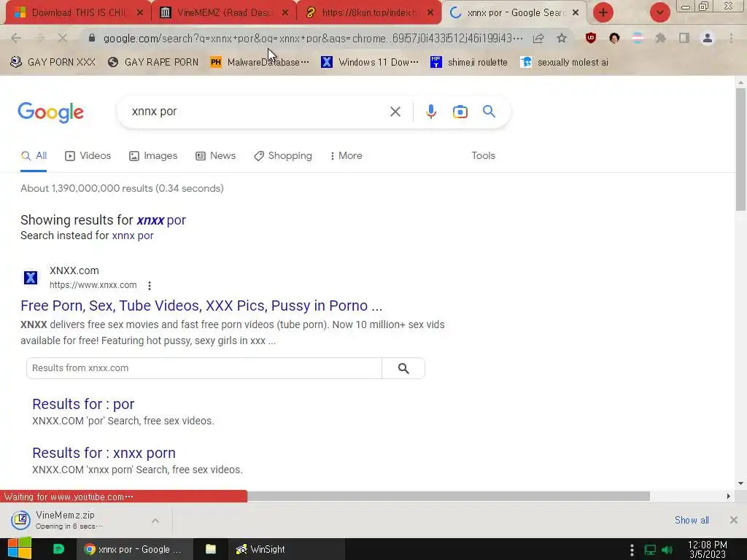Open Search by image camera icon
This screenshot has width=747, height=560.
pyautogui.click(x=460, y=112)
